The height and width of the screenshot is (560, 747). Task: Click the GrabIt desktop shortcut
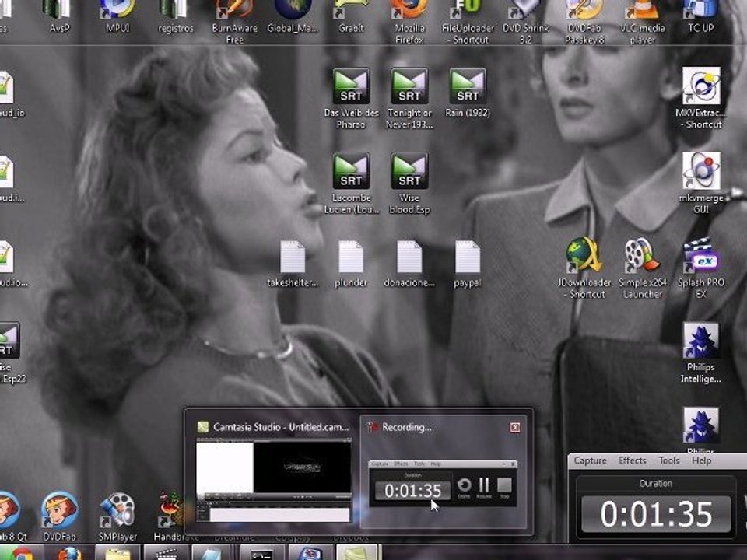[x=351, y=16]
